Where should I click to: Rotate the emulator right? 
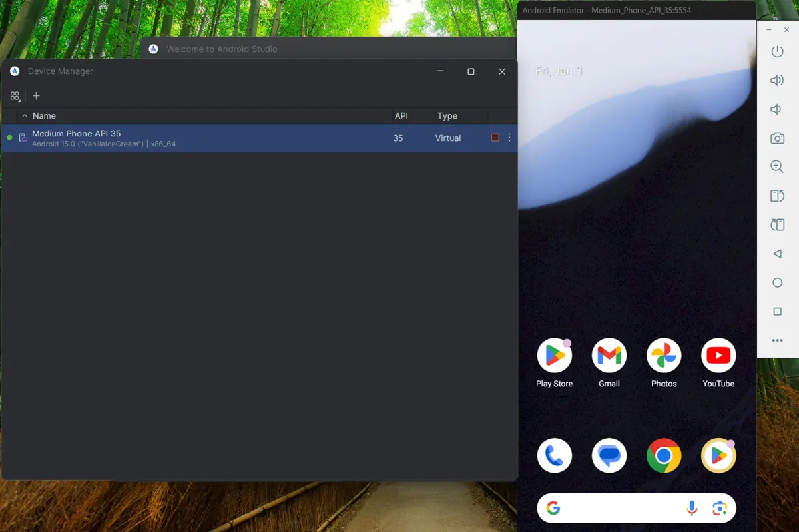[777, 225]
